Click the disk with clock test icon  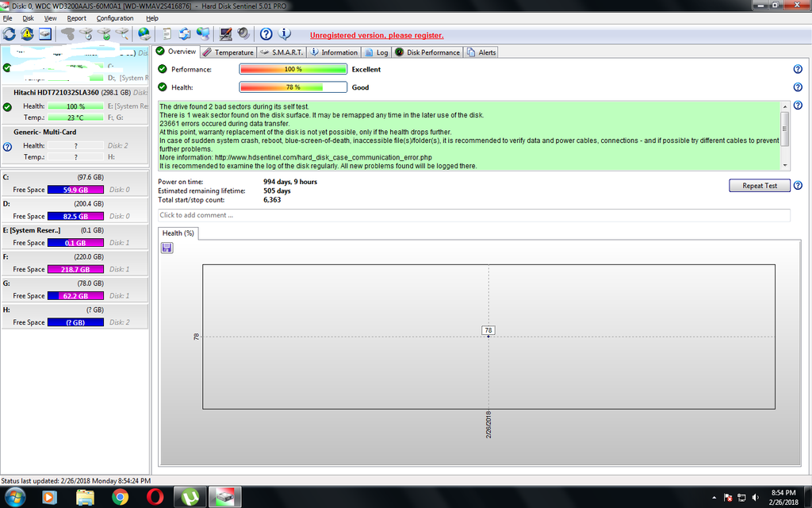pos(86,34)
